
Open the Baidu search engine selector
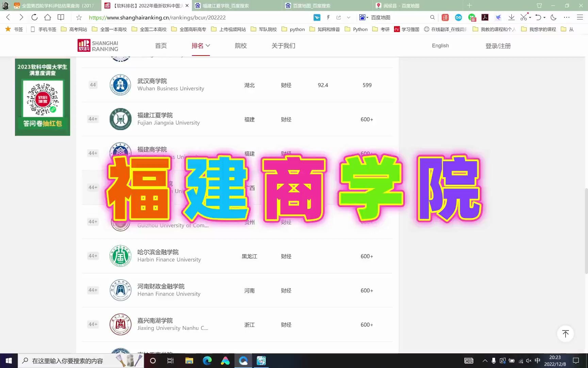tap(364, 17)
